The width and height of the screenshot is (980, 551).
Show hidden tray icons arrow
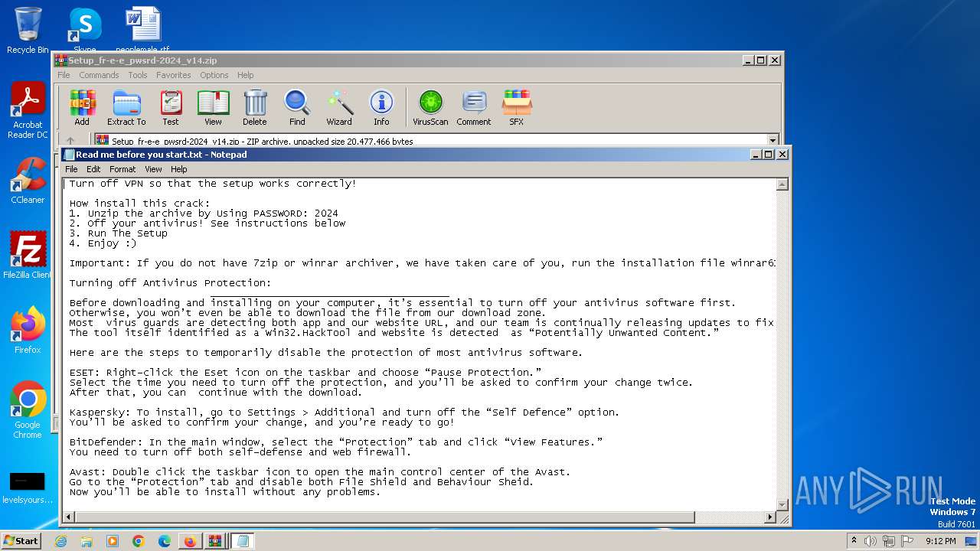pyautogui.click(x=854, y=541)
